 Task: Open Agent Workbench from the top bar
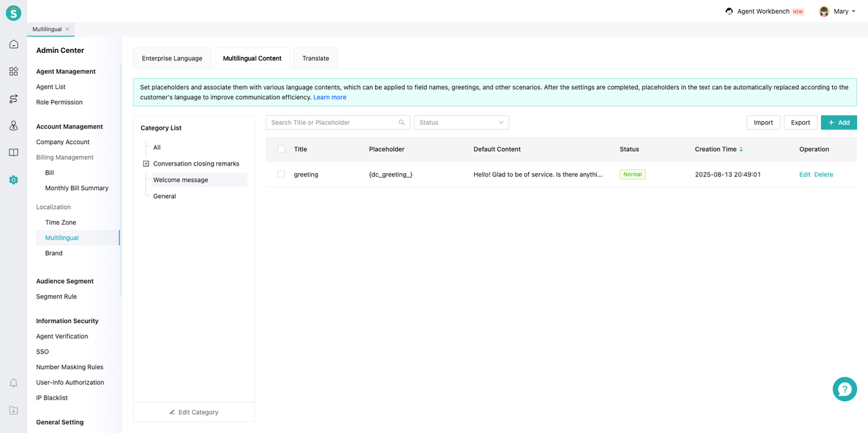(764, 12)
